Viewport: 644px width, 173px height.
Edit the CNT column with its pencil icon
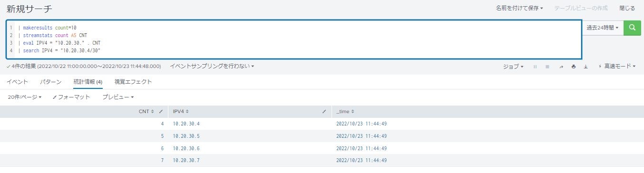[x=161, y=112]
